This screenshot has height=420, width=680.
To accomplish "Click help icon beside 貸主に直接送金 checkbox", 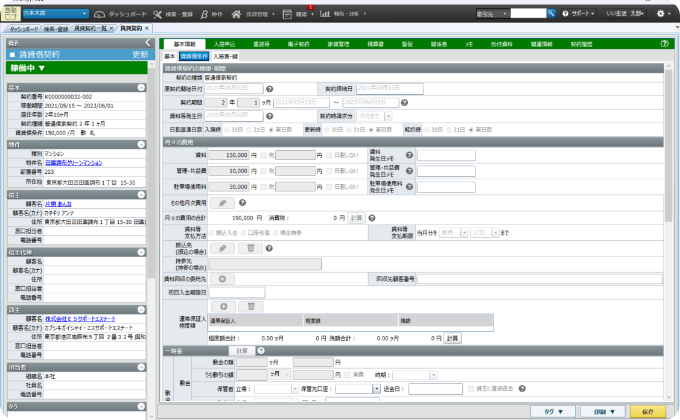I will click(522, 389).
